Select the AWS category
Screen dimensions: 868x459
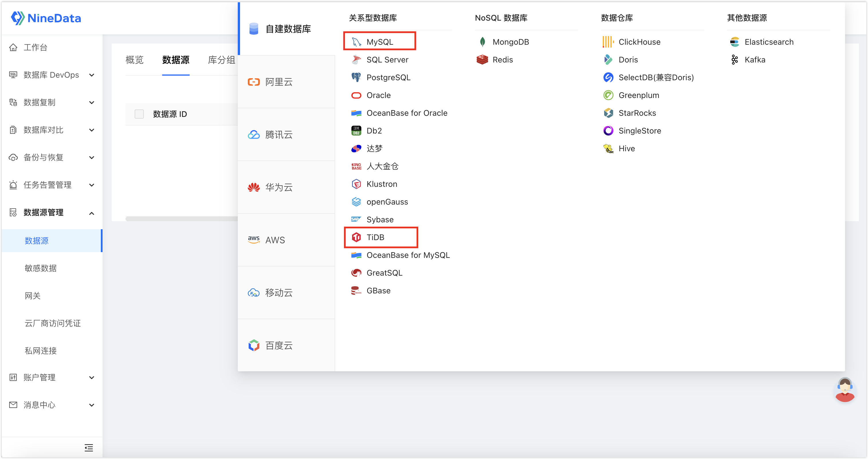[287, 240]
